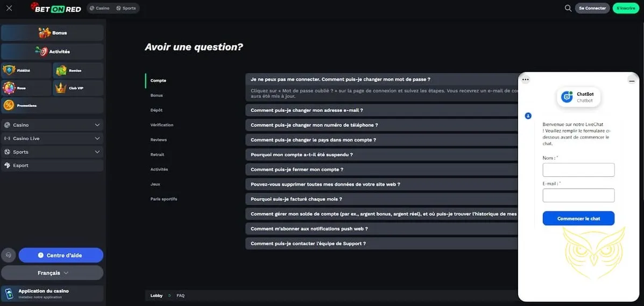
Task: Open the Roue wheel tile
Action: [x=26, y=88]
